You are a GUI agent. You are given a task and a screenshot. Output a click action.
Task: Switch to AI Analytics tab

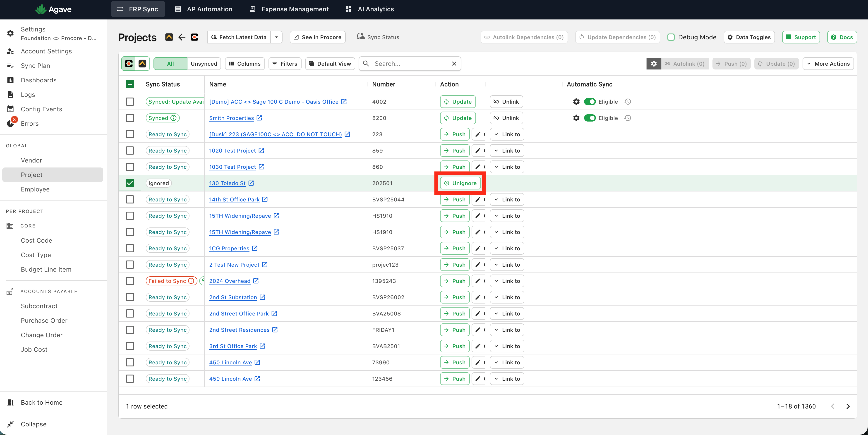pyautogui.click(x=370, y=9)
